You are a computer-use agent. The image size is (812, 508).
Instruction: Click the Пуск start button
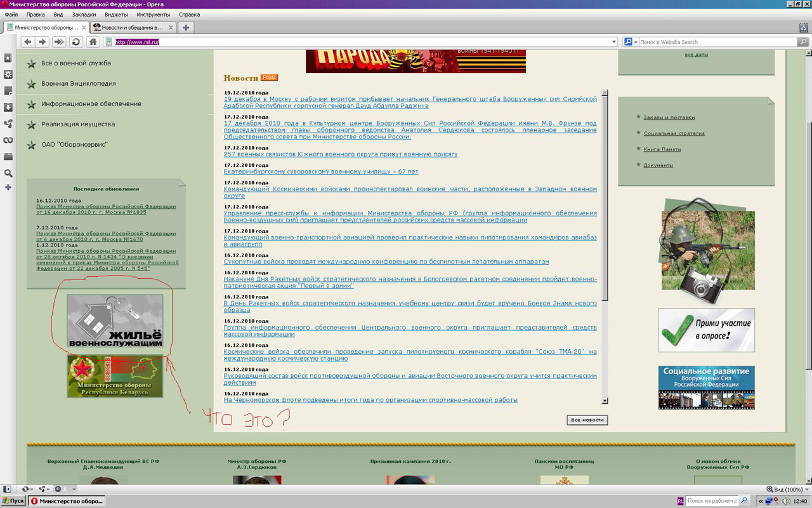13,501
